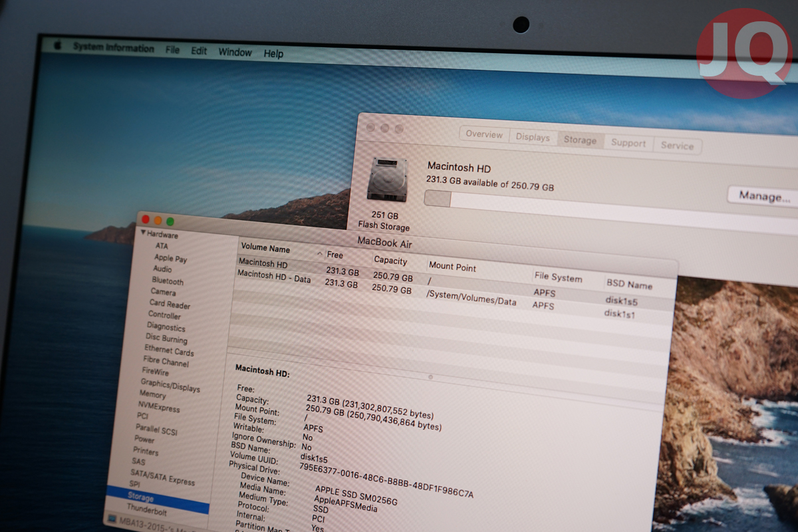Viewport: 798px width, 532px height.
Task: Open the File menu
Action: point(173,50)
